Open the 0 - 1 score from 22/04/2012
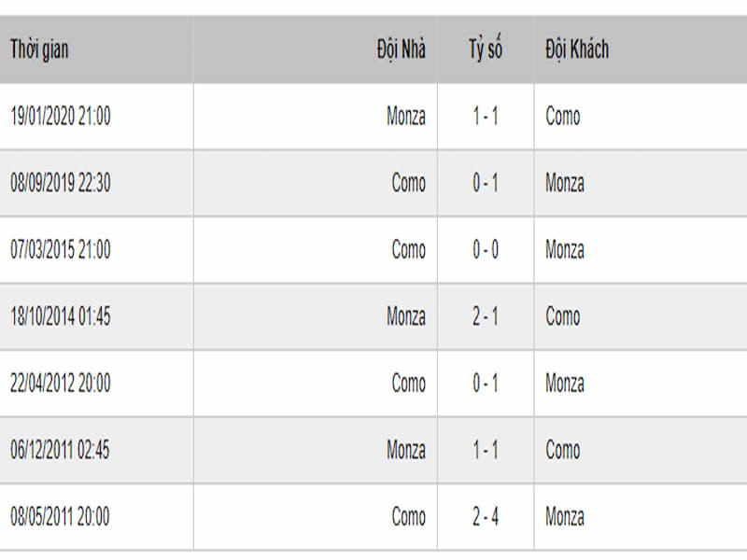747x560 pixels. coord(486,383)
